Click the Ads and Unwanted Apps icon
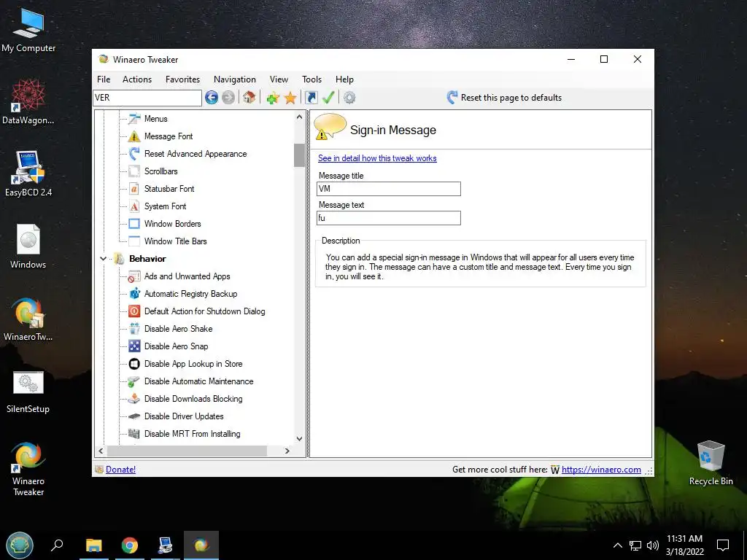 134,276
